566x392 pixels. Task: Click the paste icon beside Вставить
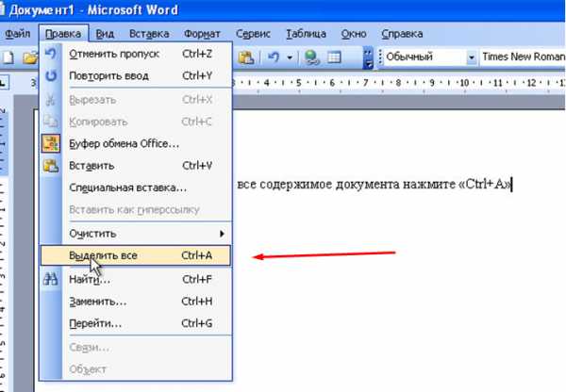51,166
